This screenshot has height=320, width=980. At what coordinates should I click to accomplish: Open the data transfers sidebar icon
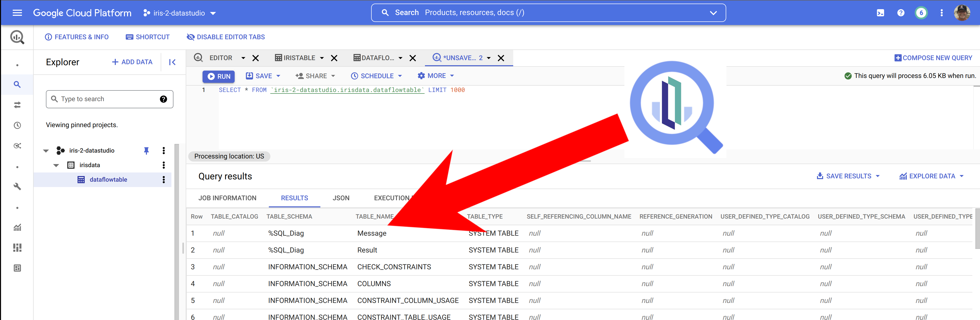(17, 105)
